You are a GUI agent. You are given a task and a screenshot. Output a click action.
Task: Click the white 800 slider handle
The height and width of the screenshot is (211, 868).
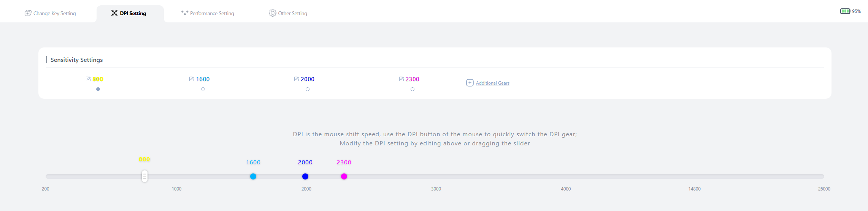pyautogui.click(x=144, y=176)
